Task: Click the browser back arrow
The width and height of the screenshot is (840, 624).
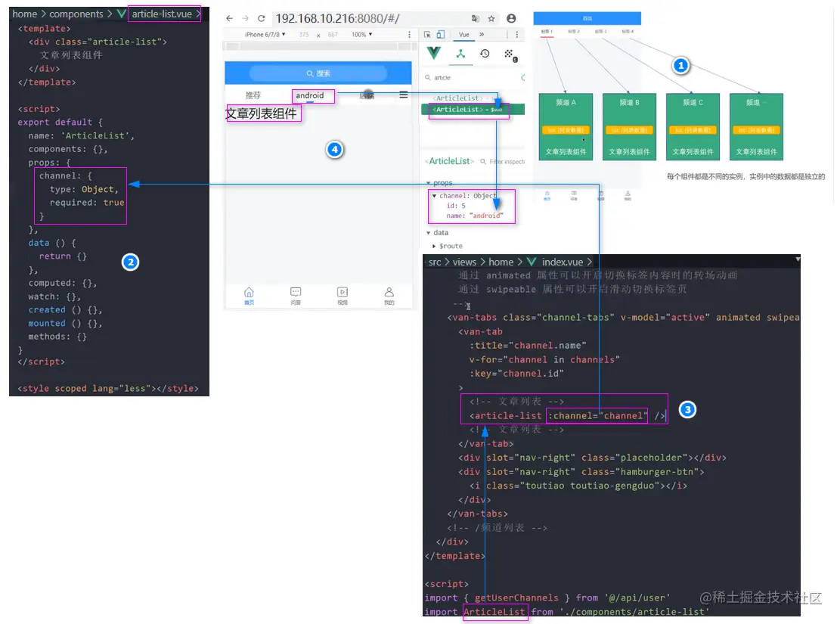Action: click(229, 18)
